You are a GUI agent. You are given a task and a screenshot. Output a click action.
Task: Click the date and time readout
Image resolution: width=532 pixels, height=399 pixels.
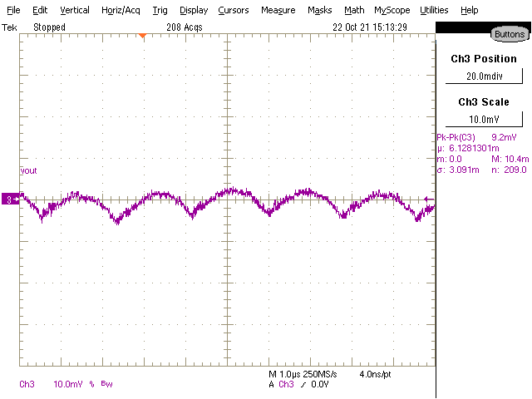(370, 27)
